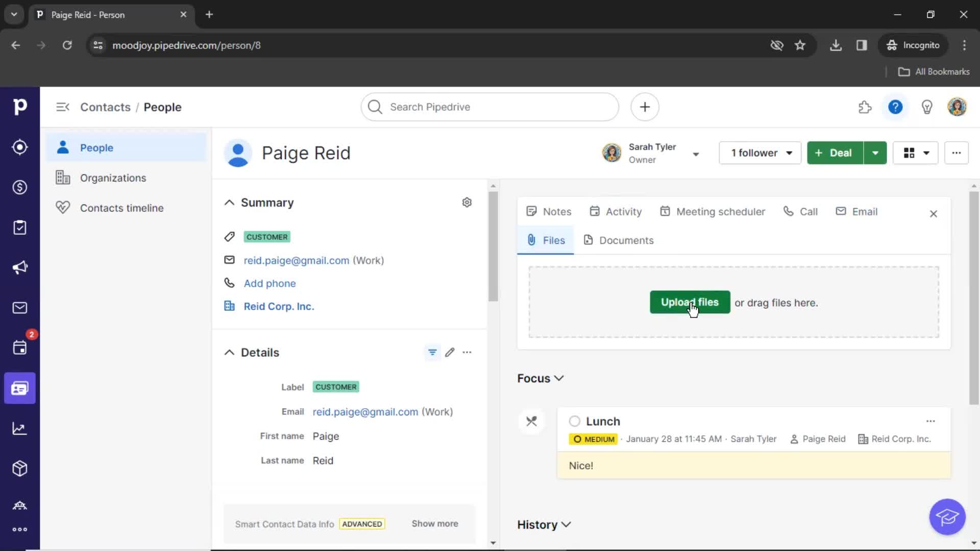Screen dimensions: 980x551
Task: Click the Reid Corp. Inc. organization link
Action: coord(279,306)
